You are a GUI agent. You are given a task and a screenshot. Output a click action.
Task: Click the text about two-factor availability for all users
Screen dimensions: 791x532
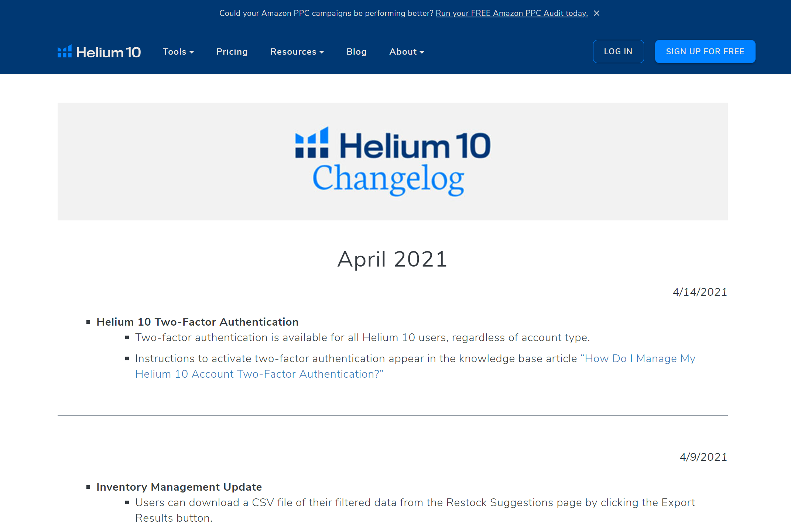pos(362,337)
